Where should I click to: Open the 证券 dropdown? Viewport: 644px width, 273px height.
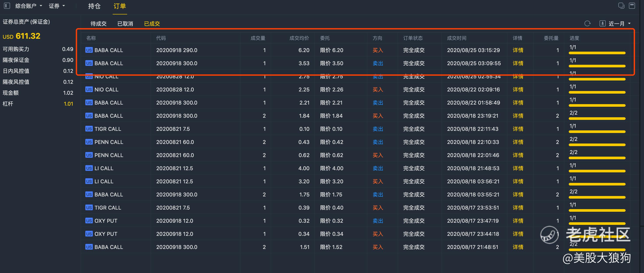click(x=57, y=6)
